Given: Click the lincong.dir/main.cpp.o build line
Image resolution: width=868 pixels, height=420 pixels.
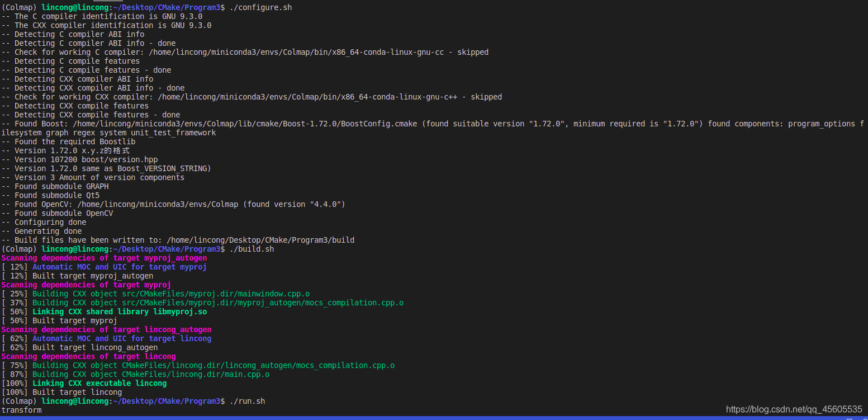Looking at the screenshot, I should tap(135, 374).
